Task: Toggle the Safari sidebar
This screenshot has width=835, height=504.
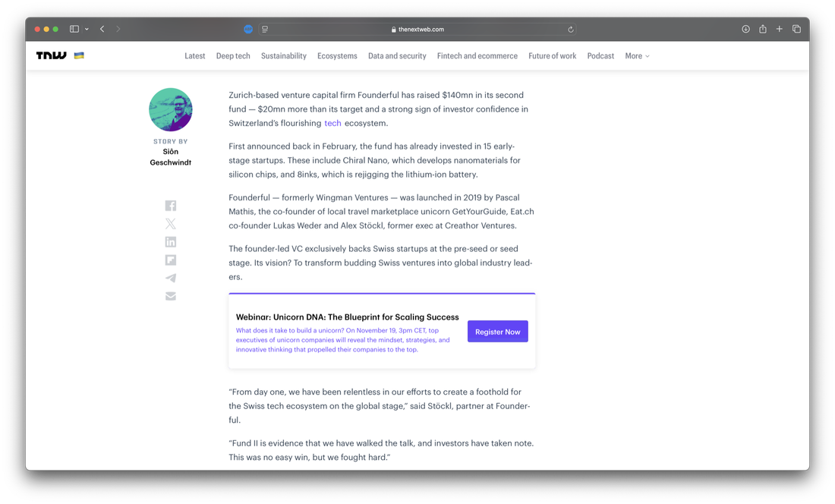Action: [74, 29]
